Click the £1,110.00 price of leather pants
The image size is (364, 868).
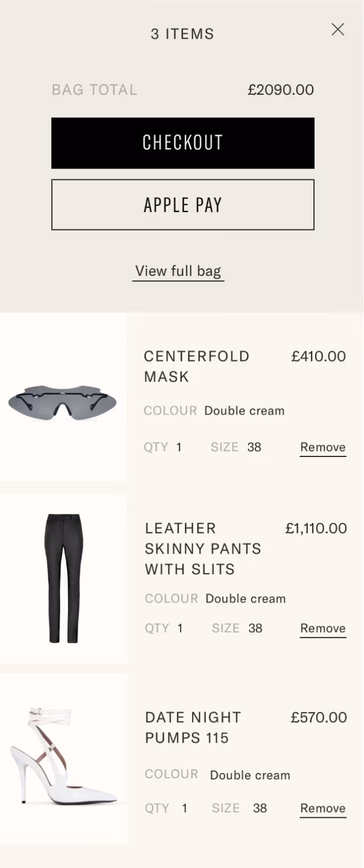coord(316,528)
